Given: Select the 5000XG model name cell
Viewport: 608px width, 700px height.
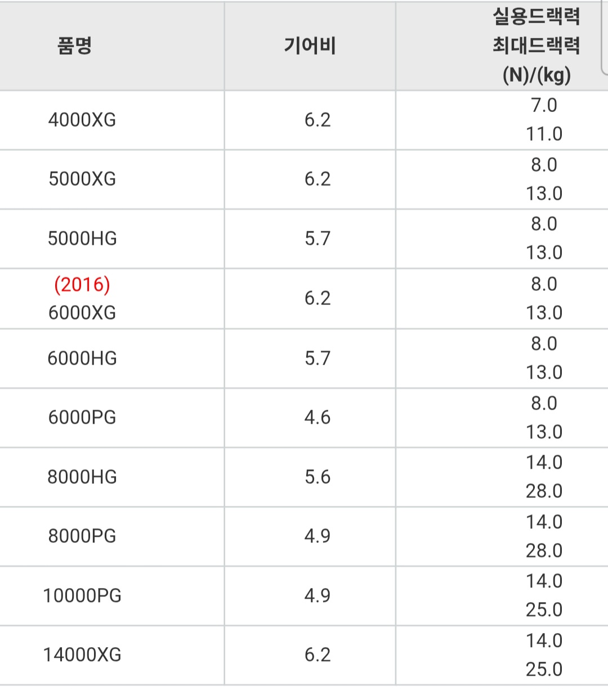Looking at the screenshot, I should tap(82, 179).
